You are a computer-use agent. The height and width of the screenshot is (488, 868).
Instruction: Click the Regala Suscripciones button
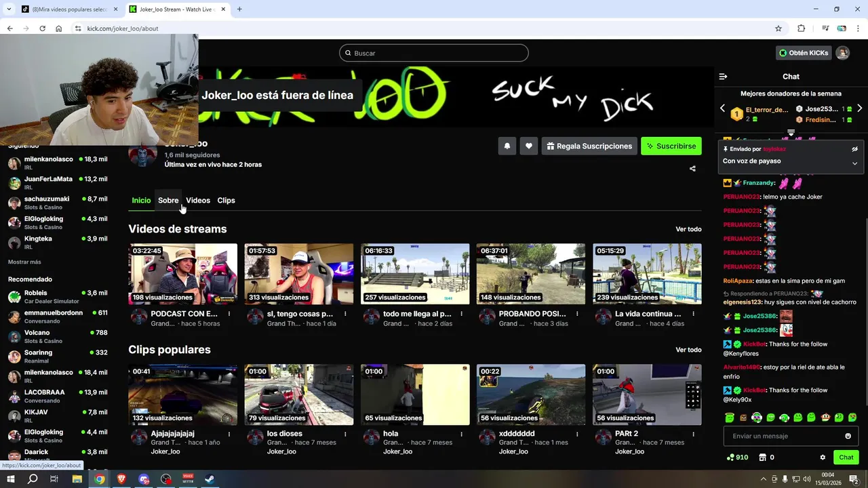(588, 146)
